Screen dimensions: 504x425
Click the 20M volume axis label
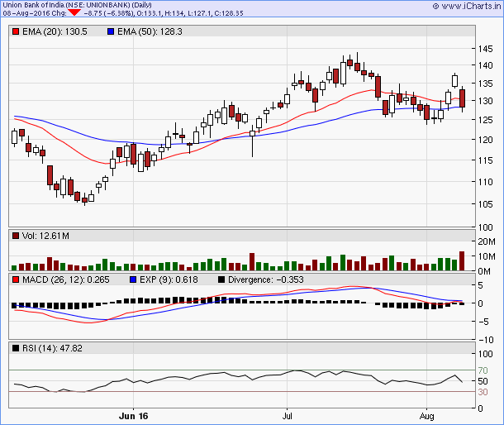point(487,241)
